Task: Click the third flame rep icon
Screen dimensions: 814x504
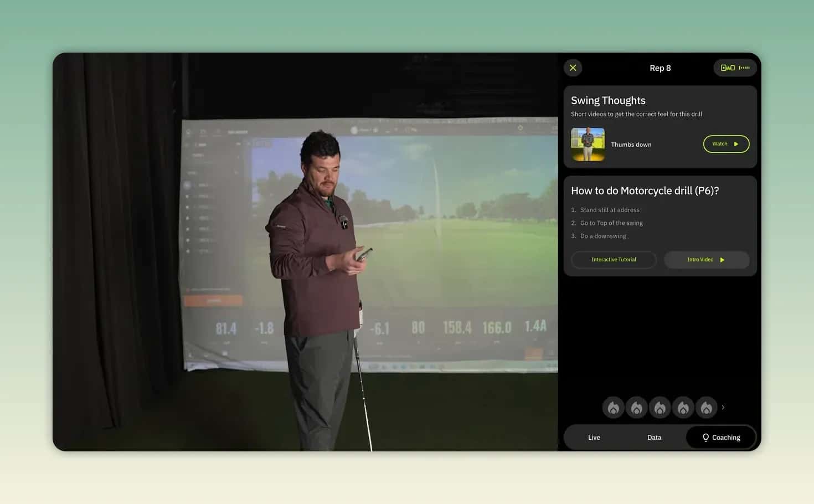Action: [660, 408]
